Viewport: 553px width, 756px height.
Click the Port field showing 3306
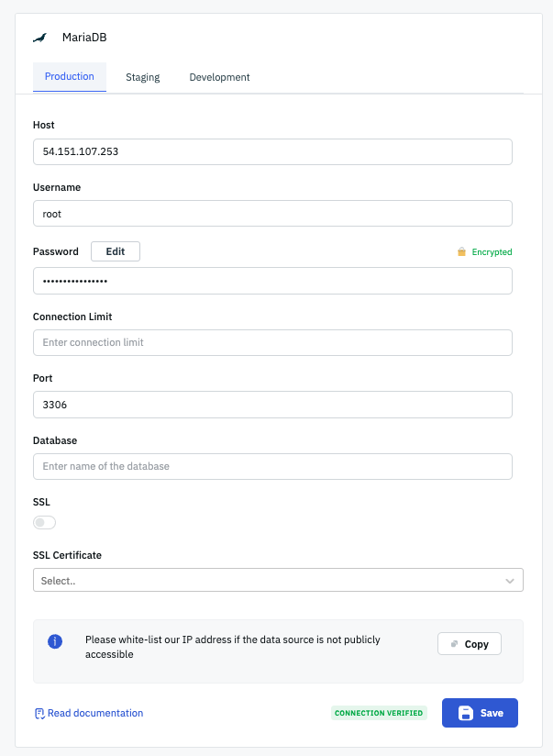pyautogui.click(x=272, y=405)
